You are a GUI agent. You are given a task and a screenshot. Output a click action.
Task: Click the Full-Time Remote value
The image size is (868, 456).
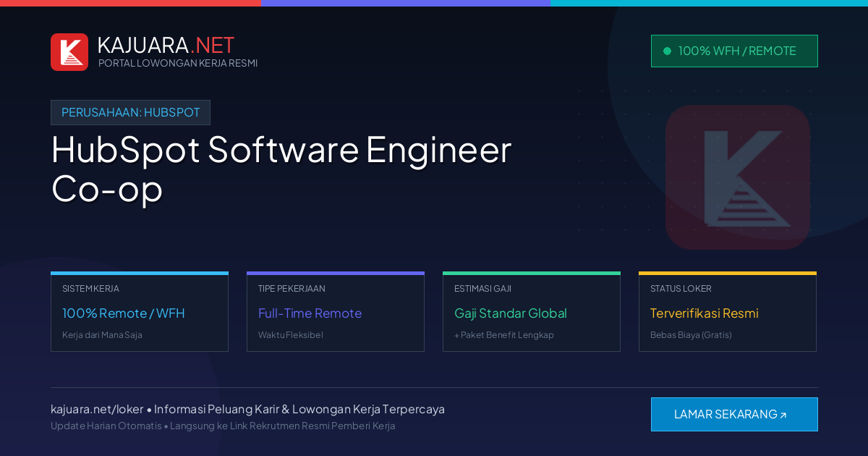point(310,313)
